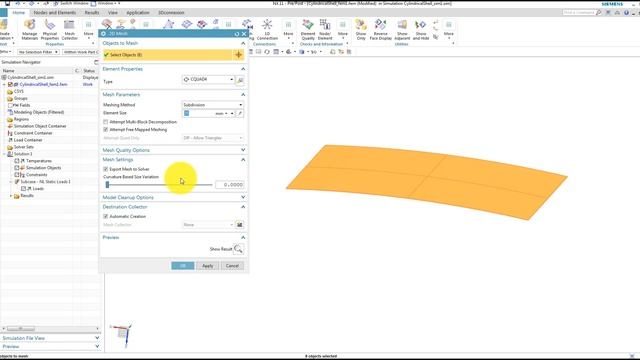The height and width of the screenshot is (360, 640).
Task: Open Manage Materials tool
Action: click(x=29, y=29)
